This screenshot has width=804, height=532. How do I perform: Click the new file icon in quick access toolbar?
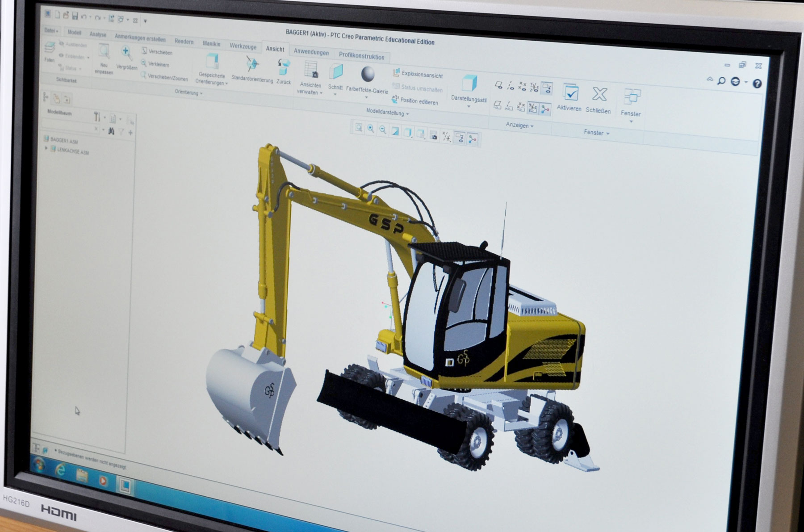57,14
